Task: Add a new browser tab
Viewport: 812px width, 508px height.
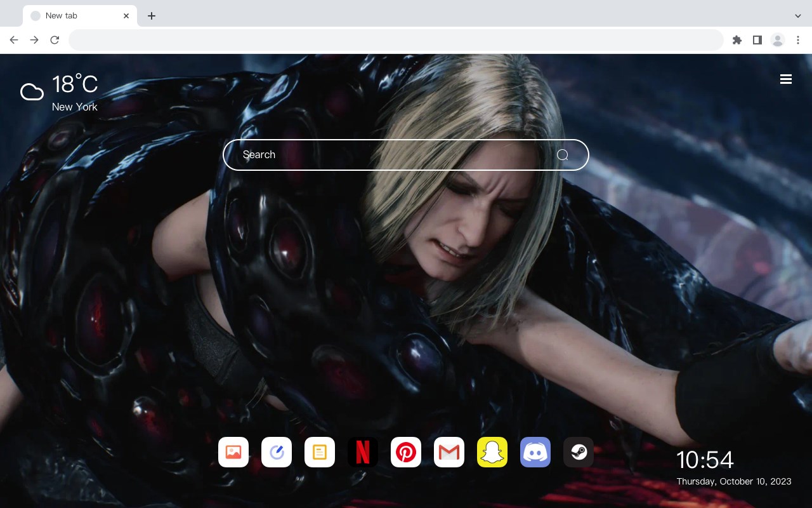Action: pyautogui.click(x=151, y=16)
